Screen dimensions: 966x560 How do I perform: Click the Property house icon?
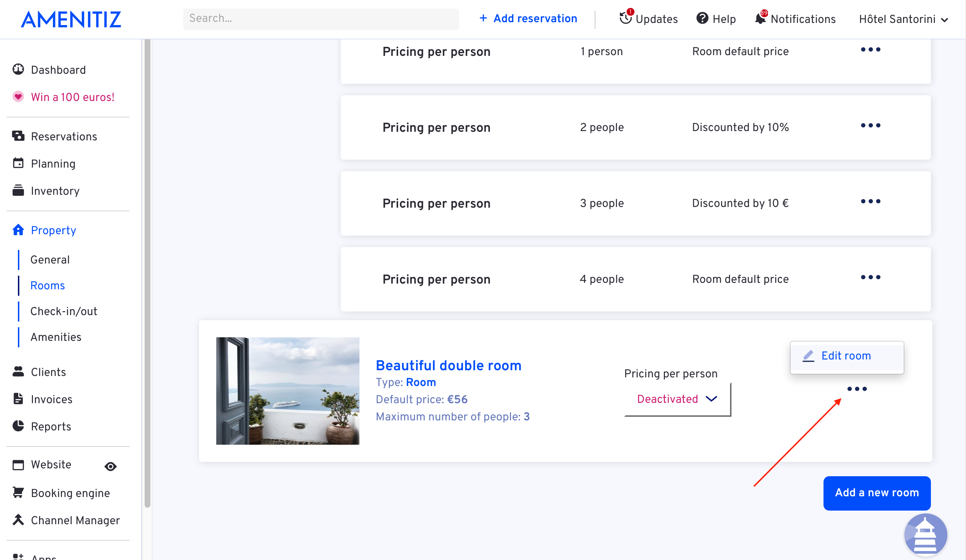coord(18,230)
